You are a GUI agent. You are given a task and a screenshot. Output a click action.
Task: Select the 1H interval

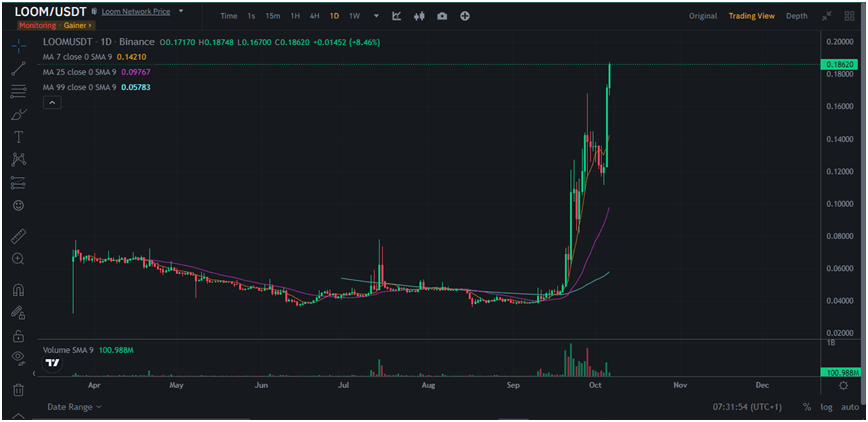pyautogui.click(x=296, y=16)
